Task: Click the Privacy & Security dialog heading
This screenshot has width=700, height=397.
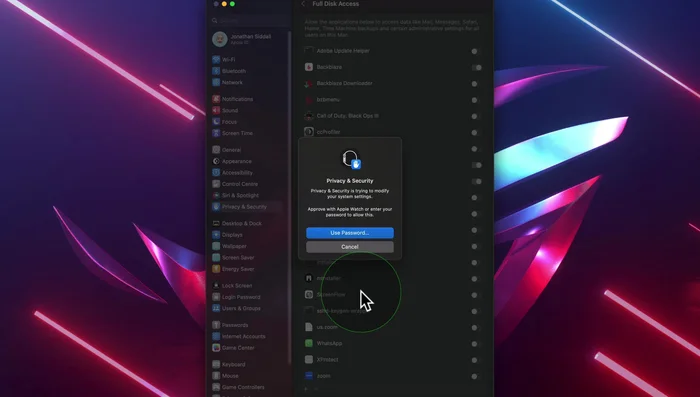Action: coord(350,181)
